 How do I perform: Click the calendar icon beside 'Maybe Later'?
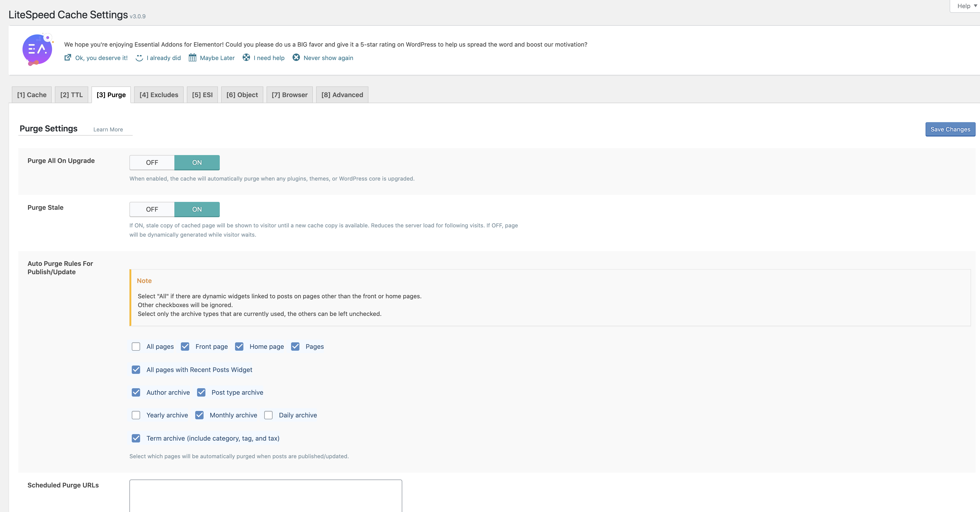[192, 57]
